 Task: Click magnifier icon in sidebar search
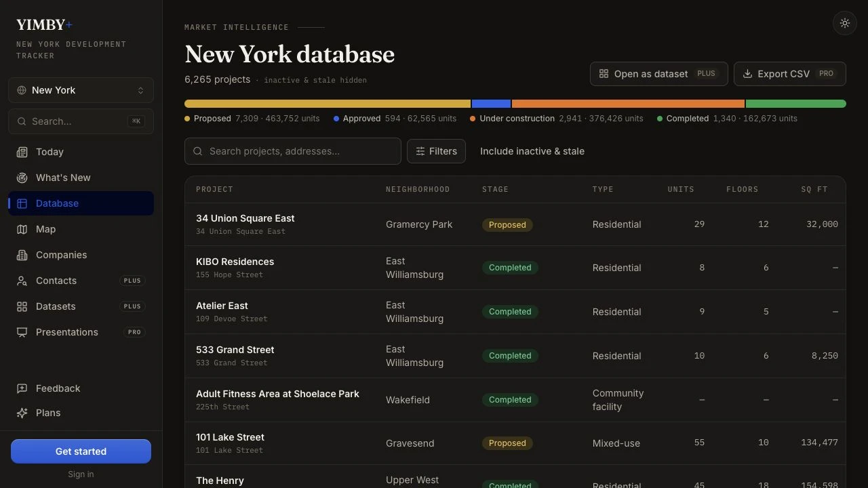click(x=22, y=121)
